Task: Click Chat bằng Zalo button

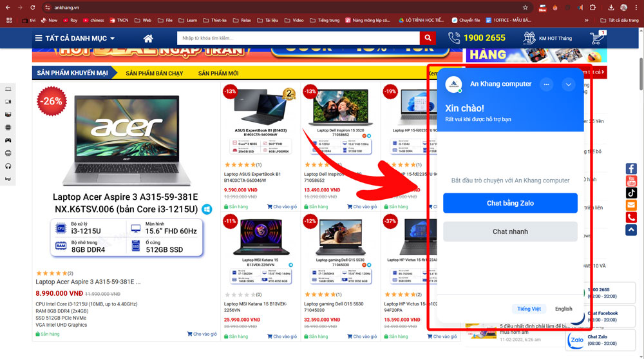Action: click(x=510, y=203)
